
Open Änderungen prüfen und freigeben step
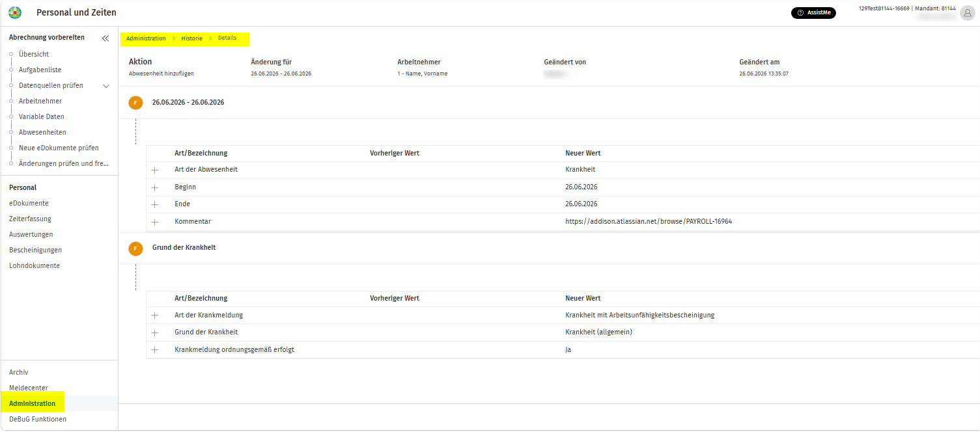(x=64, y=163)
